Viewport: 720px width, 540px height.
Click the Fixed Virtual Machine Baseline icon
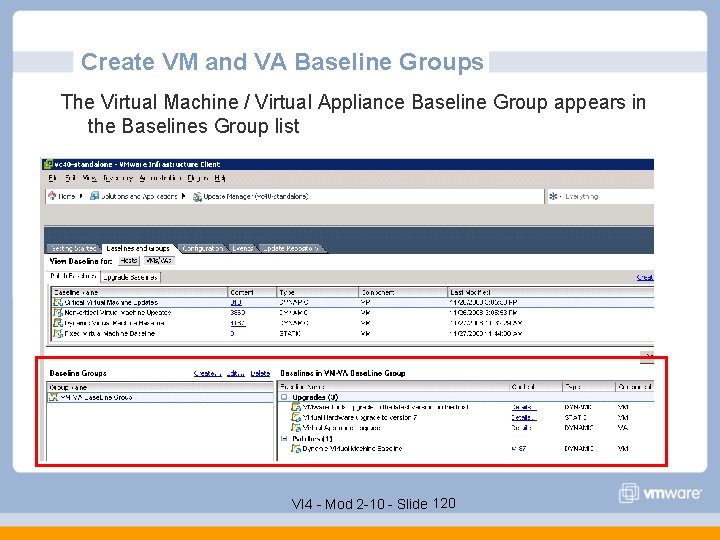click(x=58, y=333)
